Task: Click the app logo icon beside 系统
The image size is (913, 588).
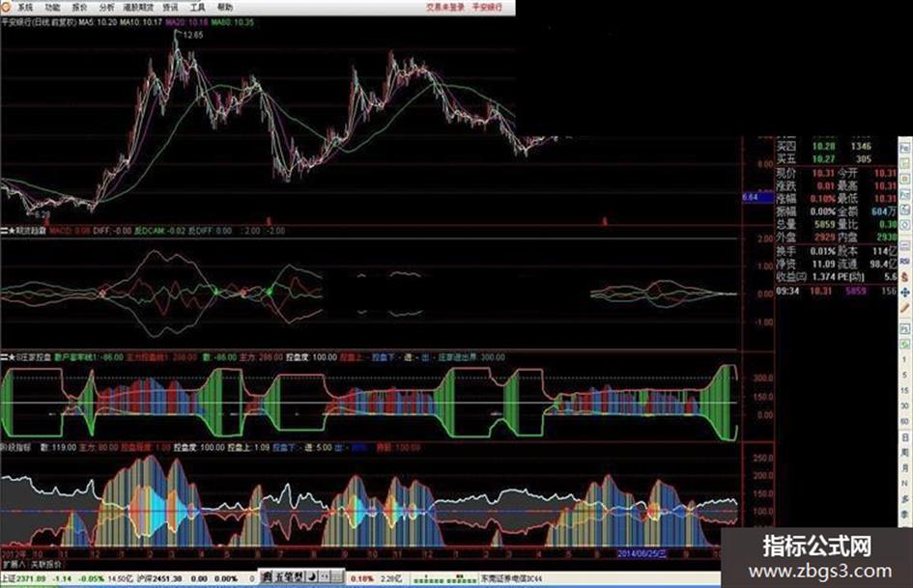Action: coord(6,8)
